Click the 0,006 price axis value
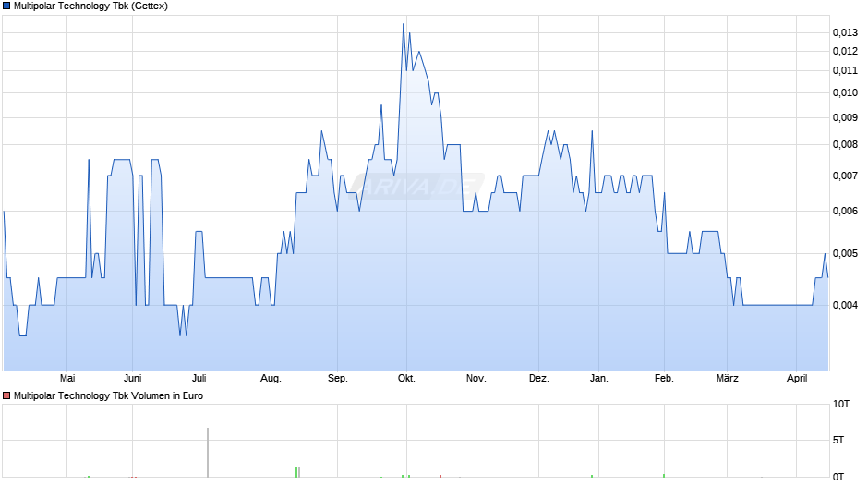868x486 pixels. pyautogui.click(x=845, y=212)
